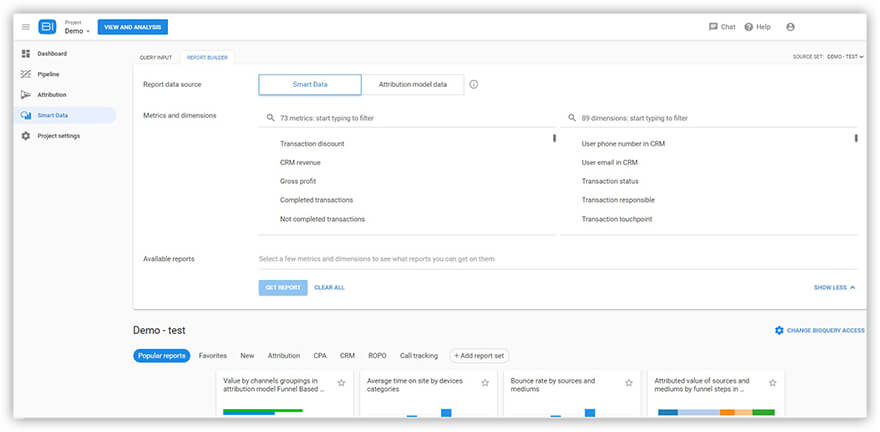This screenshot has width=880, height=432.
Task: Click the Attribution sidebar icon
Action: click(x=26, y=95)
